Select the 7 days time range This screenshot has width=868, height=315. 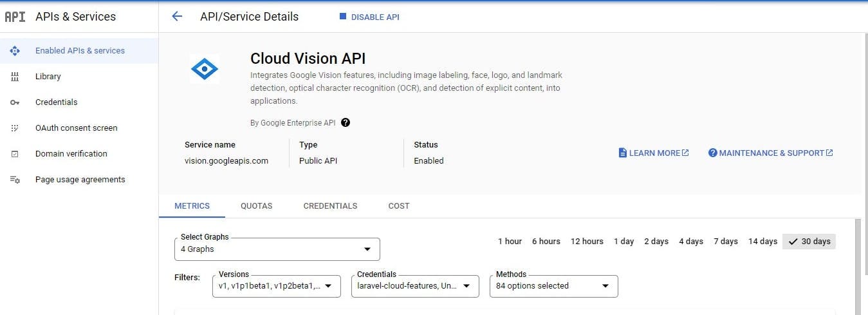(x=725, y=242)
